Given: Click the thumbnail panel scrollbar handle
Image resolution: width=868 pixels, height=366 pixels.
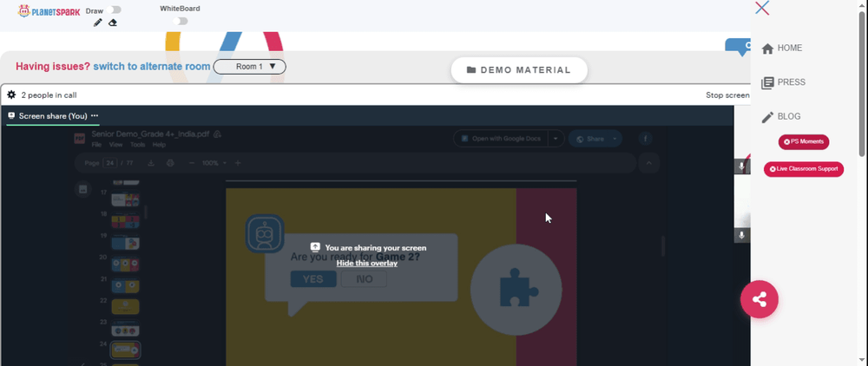Looking at the screenshot, I should [x=146, y=212].
